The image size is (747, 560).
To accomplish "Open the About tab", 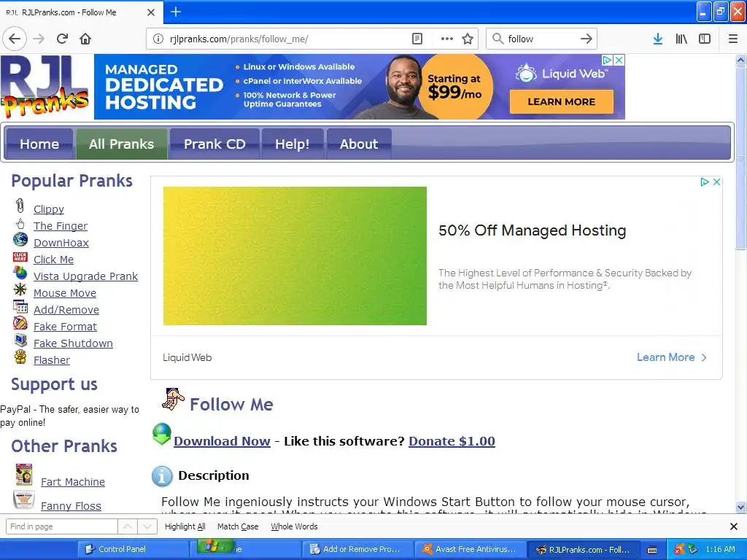I will [359, 144].
